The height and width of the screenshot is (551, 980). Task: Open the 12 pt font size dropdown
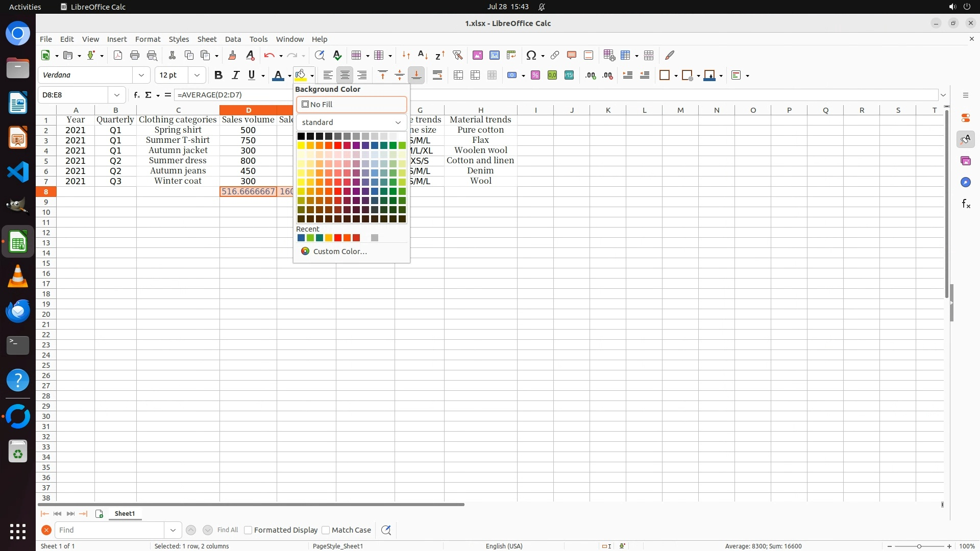[x=197, y=76]
